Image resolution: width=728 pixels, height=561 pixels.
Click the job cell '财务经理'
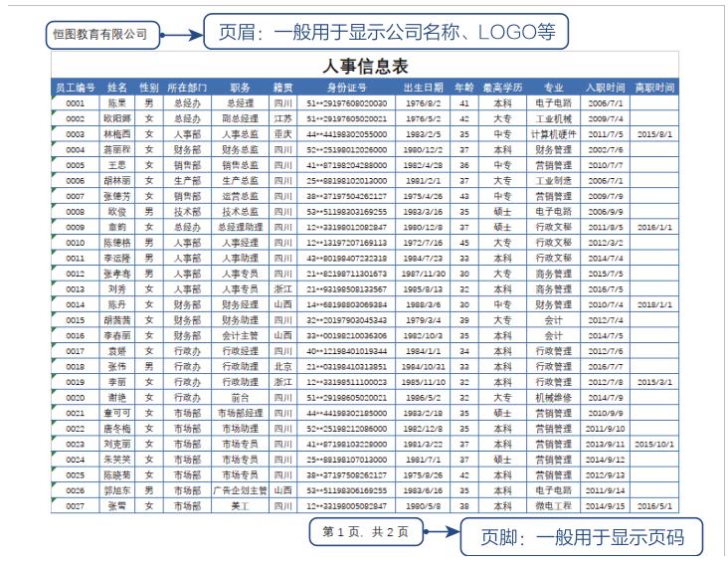240,305
